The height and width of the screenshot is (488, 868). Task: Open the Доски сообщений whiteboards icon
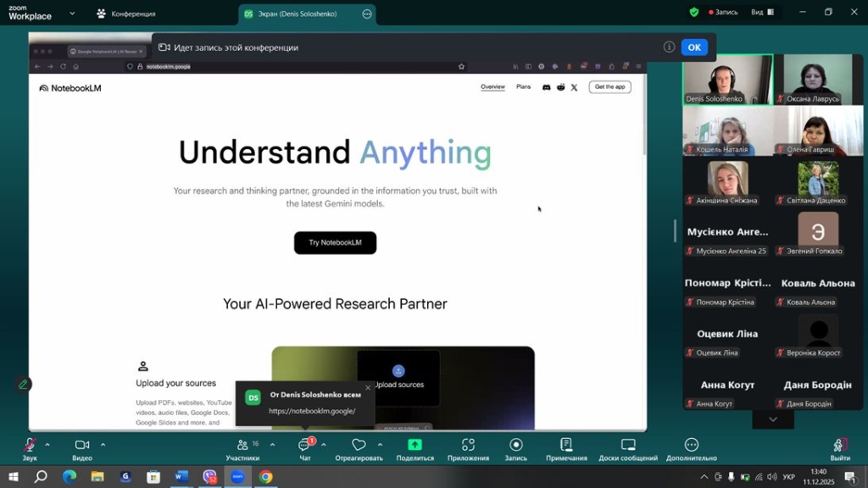pos(628,446)
